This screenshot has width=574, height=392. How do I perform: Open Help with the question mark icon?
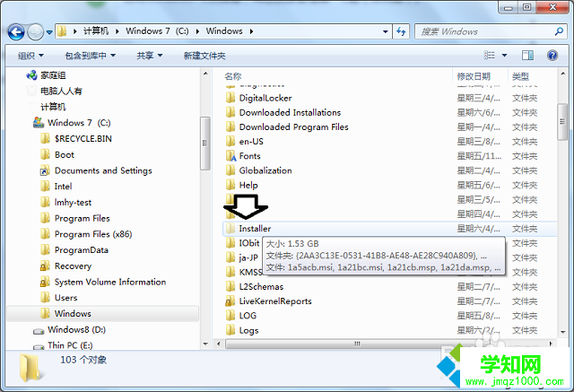coord(552,56)
